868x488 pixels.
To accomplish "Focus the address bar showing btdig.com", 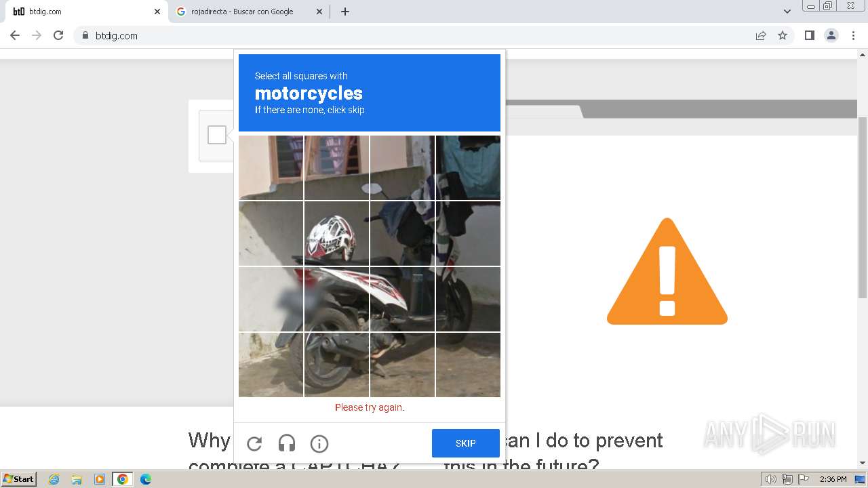I will tap(434, 35).
